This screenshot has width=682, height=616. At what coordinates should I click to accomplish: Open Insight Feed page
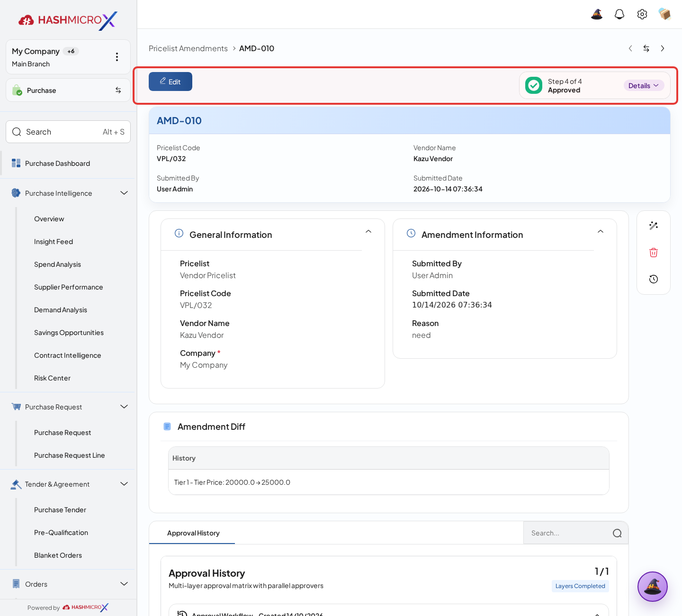pos(54,242)
